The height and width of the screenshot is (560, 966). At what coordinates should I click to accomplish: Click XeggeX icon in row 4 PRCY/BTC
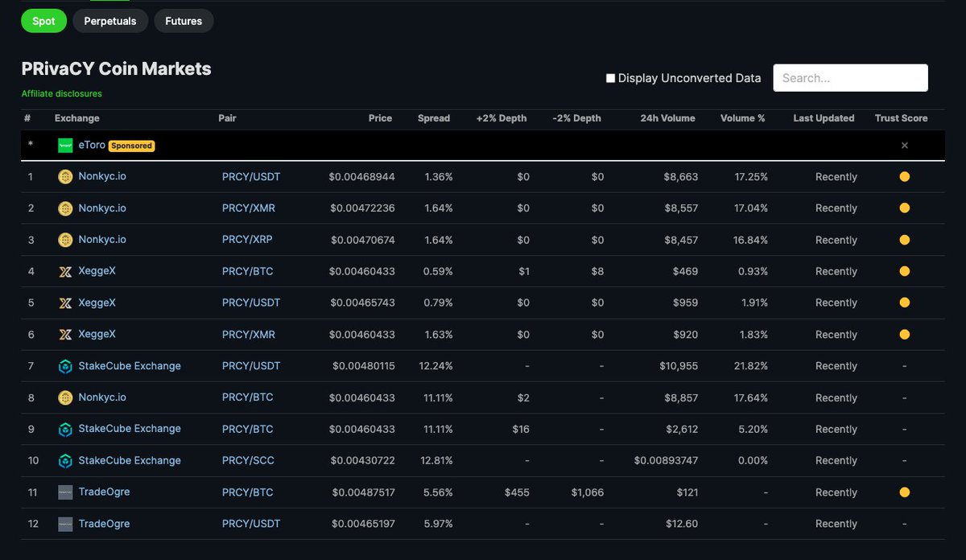(x=65, y=271)
